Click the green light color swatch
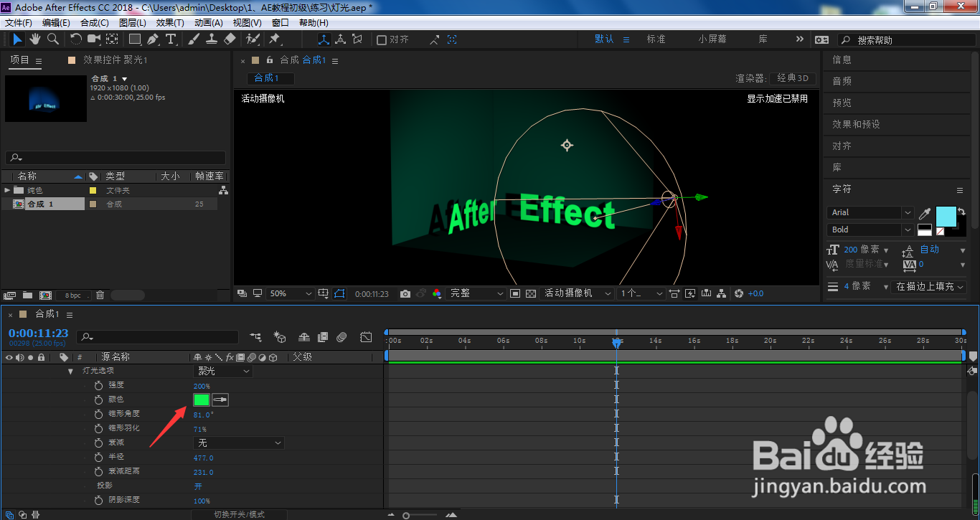This screenshot has height=520, width=980. [x=202, y=400]
